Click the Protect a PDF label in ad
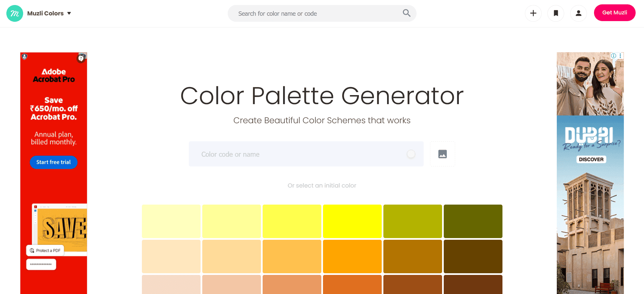644x294 pixels. pyautogui.click(x=45, y=250)
